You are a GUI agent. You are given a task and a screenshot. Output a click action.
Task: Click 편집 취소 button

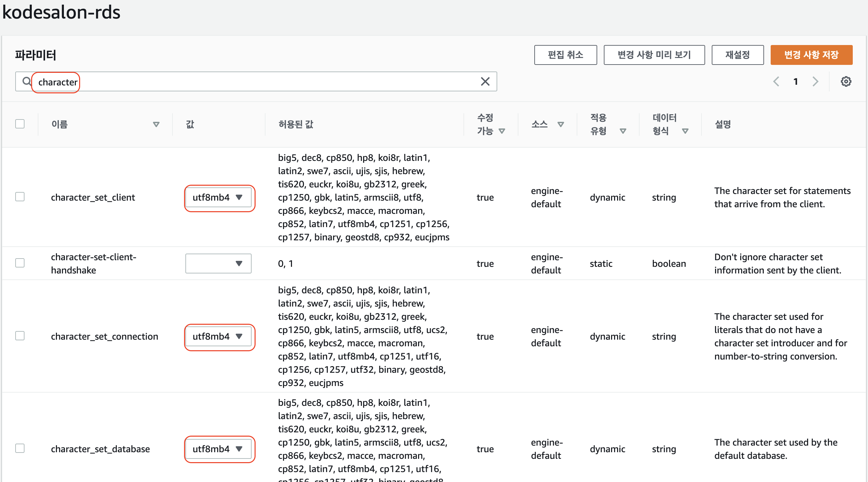[565, 55]
